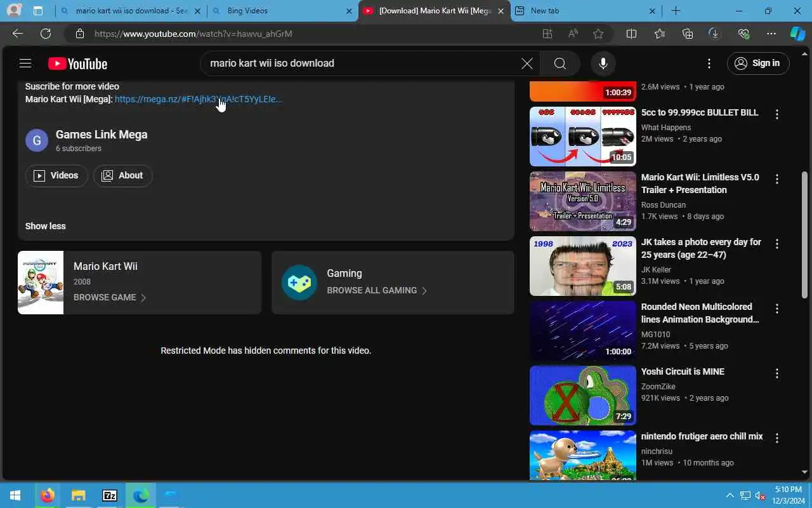The height and width of the screenshot is (508, 812).
Task: Run search with the magnifier button
Action: click(560, 63)
